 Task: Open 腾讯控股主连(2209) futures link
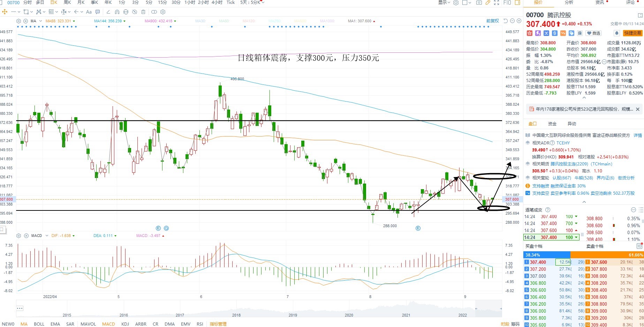coord(581,164)
